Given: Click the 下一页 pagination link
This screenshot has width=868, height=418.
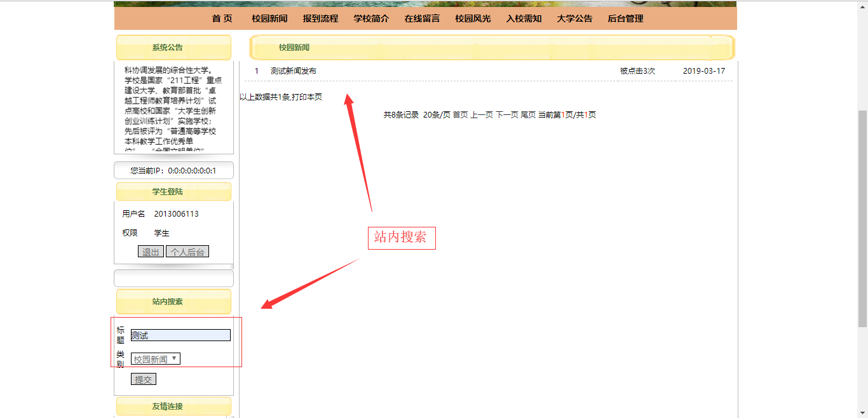Looking at the screenshot, I should coord(507,115).
